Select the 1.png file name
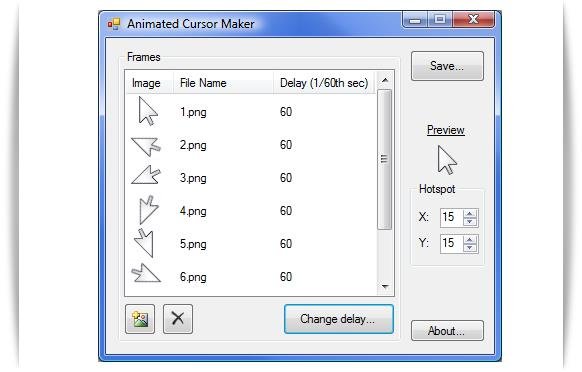The width and height of the screenshot is (582, 372). (193, 112)
